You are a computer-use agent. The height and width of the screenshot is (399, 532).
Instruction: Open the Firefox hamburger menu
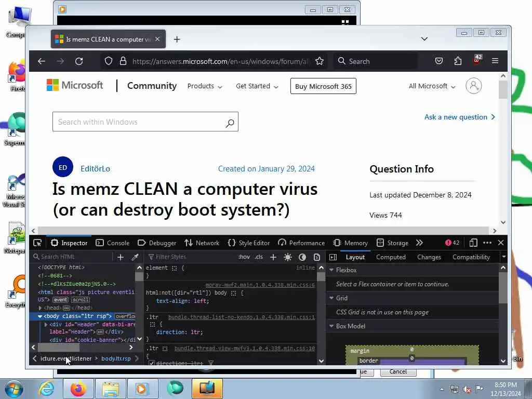[x=495, y=61]
